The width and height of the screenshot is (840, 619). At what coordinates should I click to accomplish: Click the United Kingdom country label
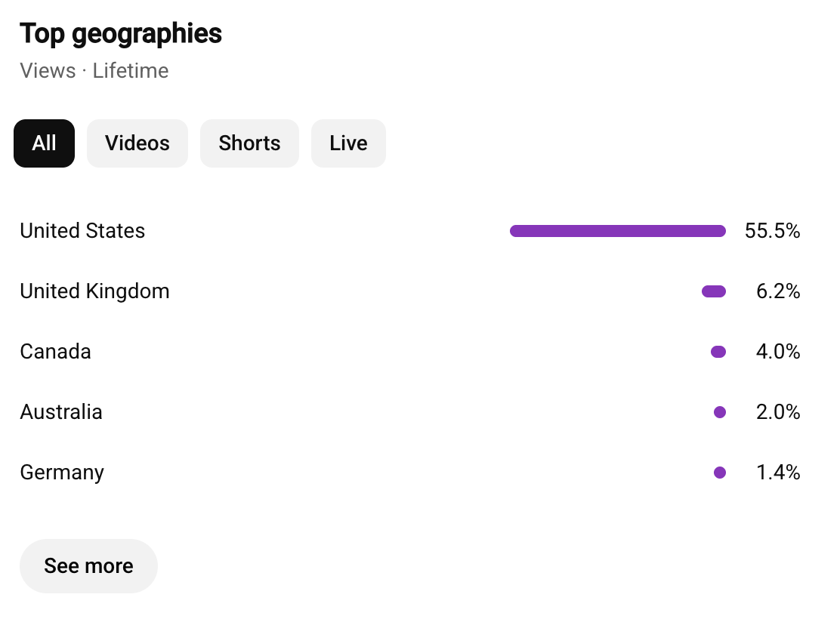(x=95, y=291)
